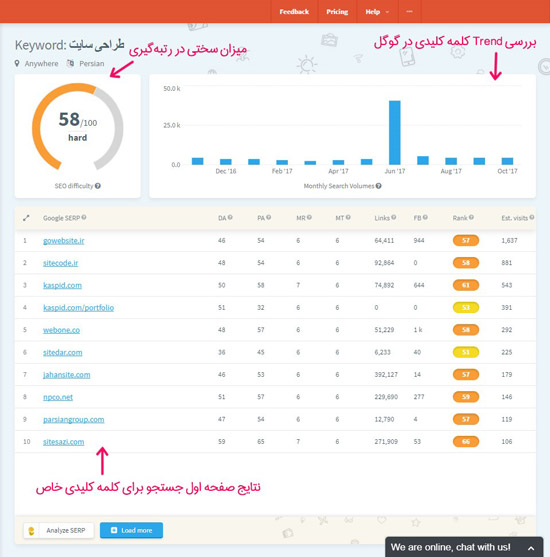Click the yellow rank 53 badge
The image size is (550, 557).
[465, 307]
